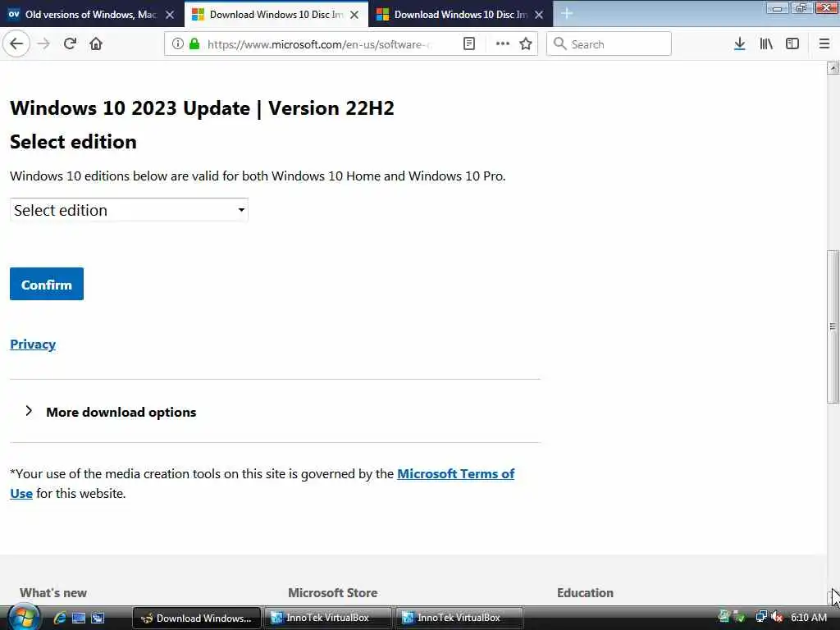Open a new tab with the plus

click(567, 13)
